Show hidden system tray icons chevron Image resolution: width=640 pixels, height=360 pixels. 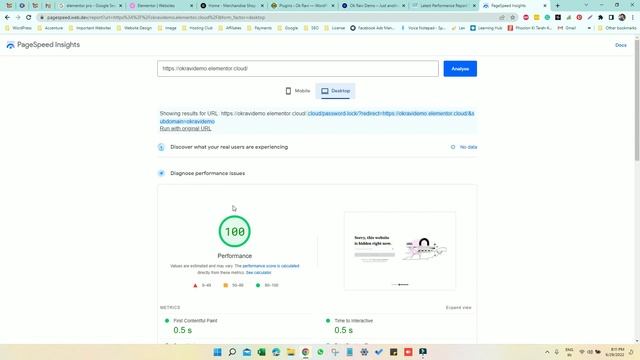click(547, 352)
